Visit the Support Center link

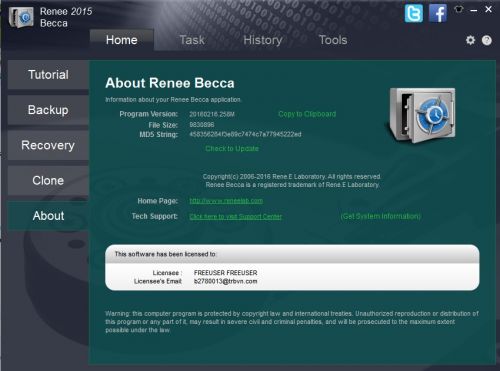(x=235, y=217)
